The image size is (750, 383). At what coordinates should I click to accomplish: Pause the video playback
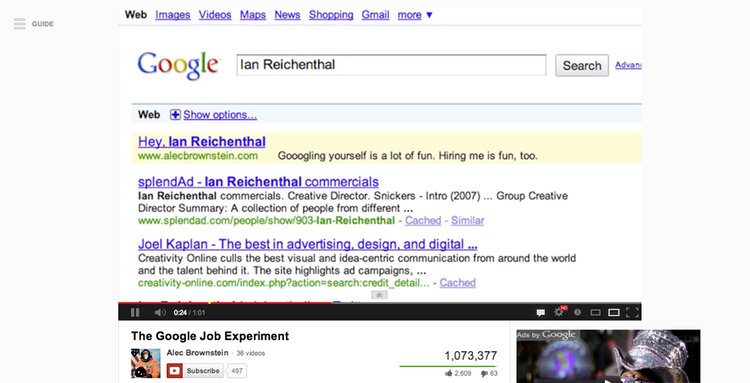(135, 312)
